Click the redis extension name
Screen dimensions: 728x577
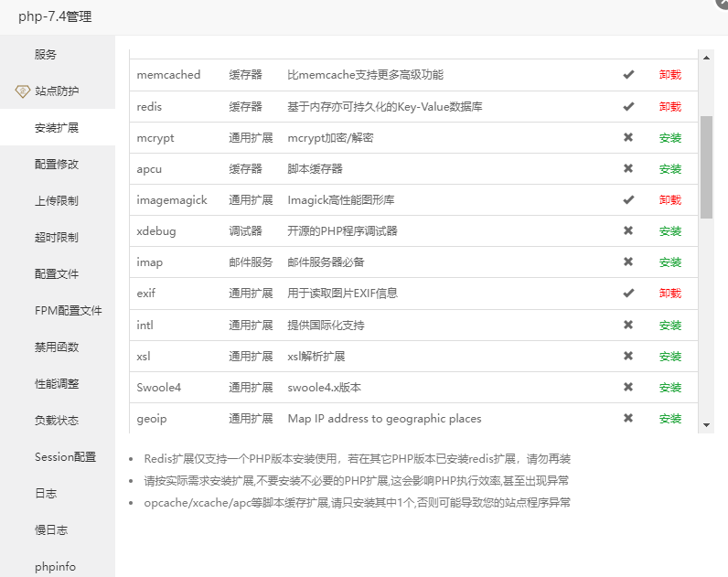coord(149,107)
